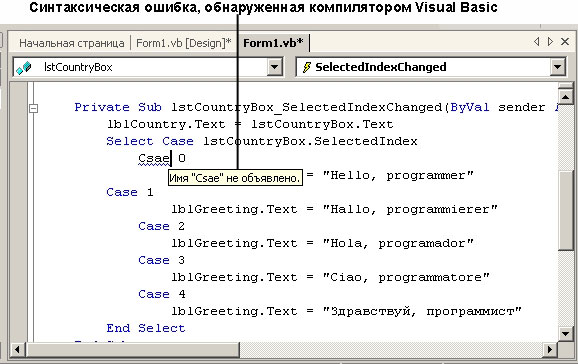Close the active document tab
The height and width of the screenshot is (364, 578).
point(565,42)
